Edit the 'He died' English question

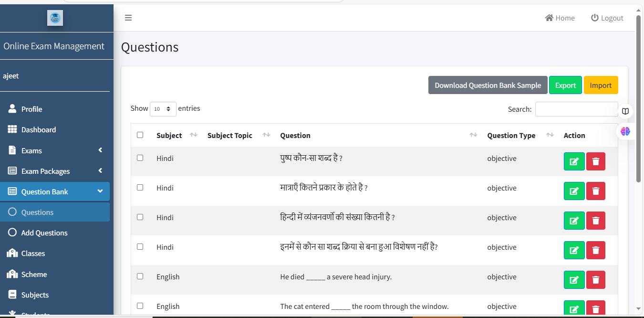click(x=574, y=280)
